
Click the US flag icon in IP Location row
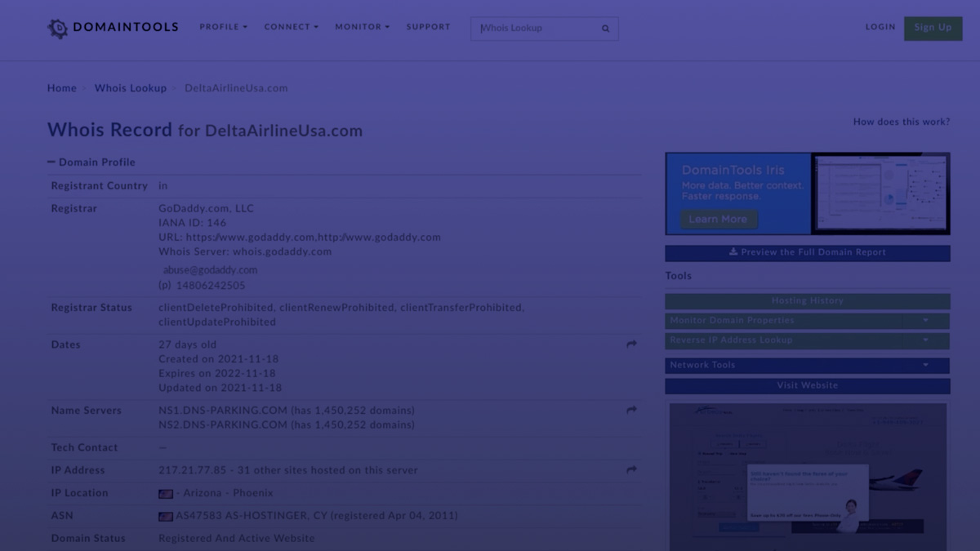click(x=166, y=494)
